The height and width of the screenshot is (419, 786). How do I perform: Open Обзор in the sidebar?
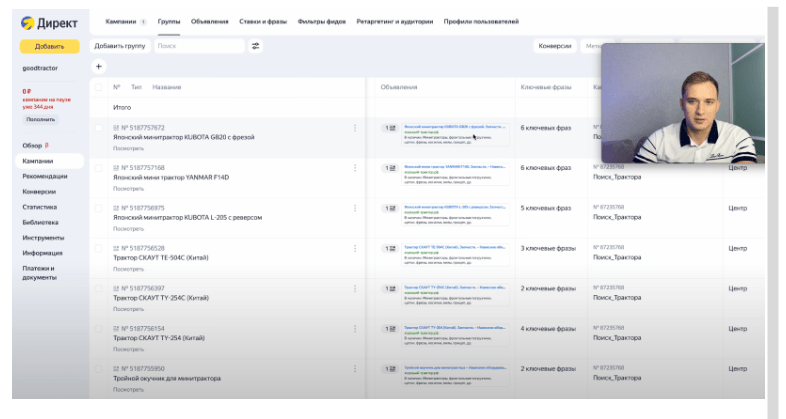coord(32,145)
